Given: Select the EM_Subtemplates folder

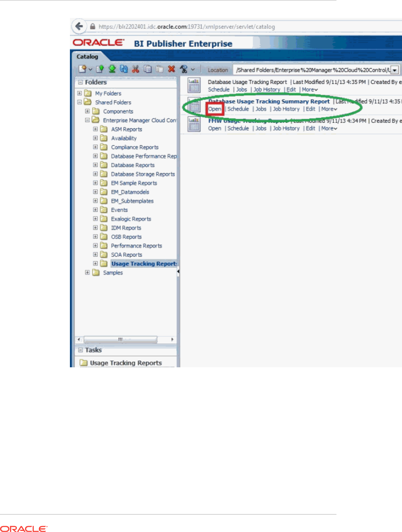Looking at the screenshot, I should (132, 201).
